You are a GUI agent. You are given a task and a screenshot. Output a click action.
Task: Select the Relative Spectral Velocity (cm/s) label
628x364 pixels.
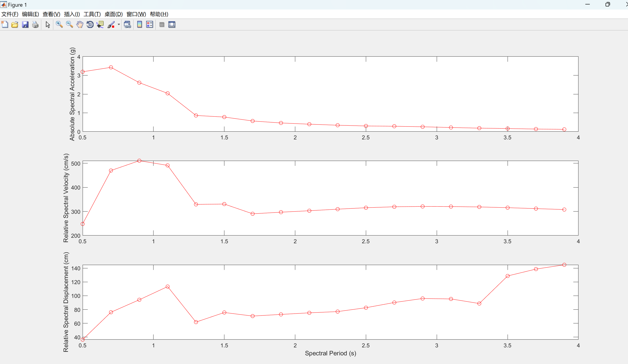66,198
